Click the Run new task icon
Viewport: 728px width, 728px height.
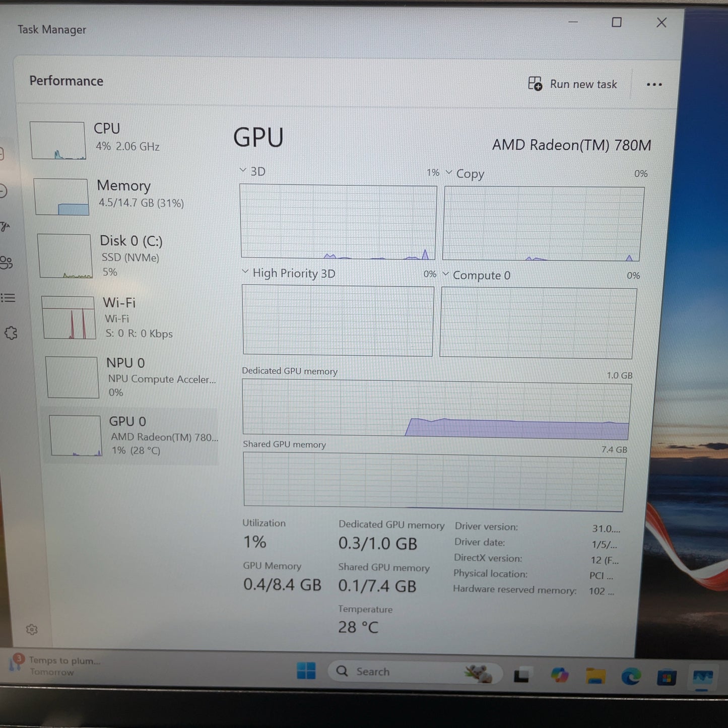(535, 83)
